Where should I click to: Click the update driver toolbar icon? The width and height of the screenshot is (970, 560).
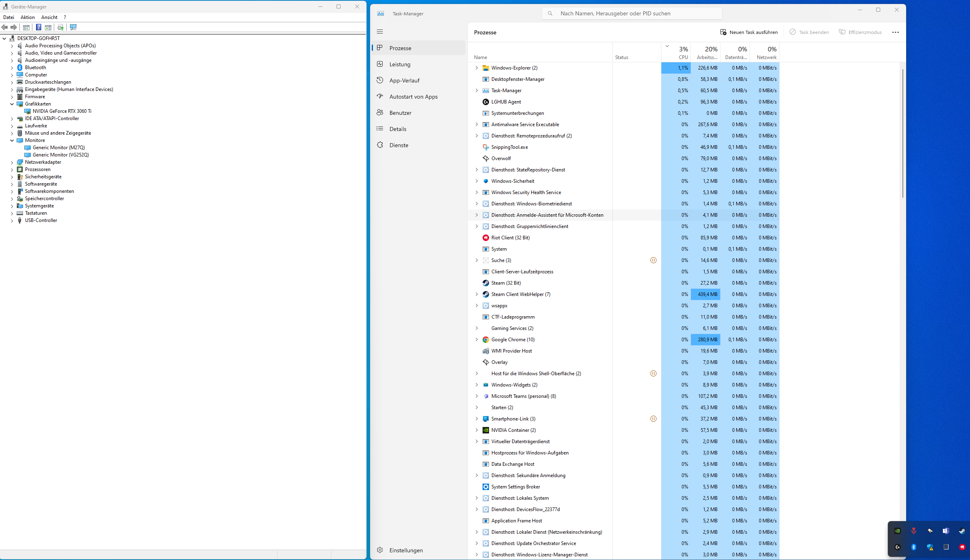tap(60, 27)
